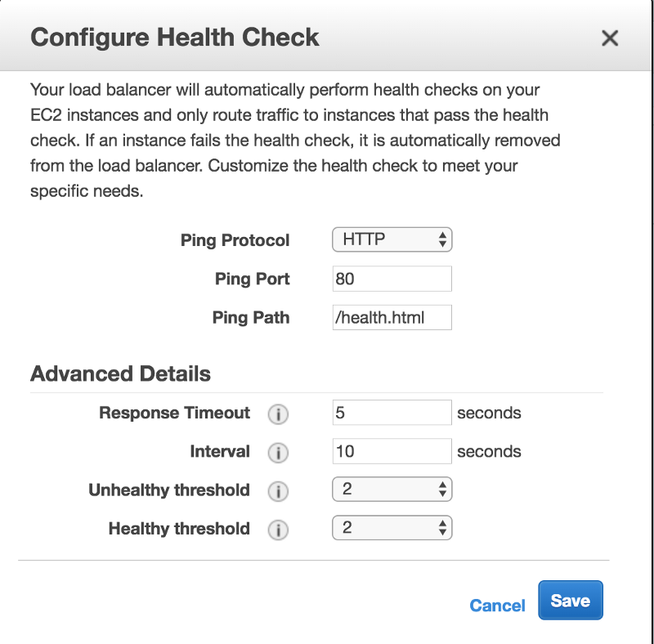The width and height of the screenshot is (654, 644).
Task: Expand the Healthy threshold dropdown
Action: pos(392,528)
